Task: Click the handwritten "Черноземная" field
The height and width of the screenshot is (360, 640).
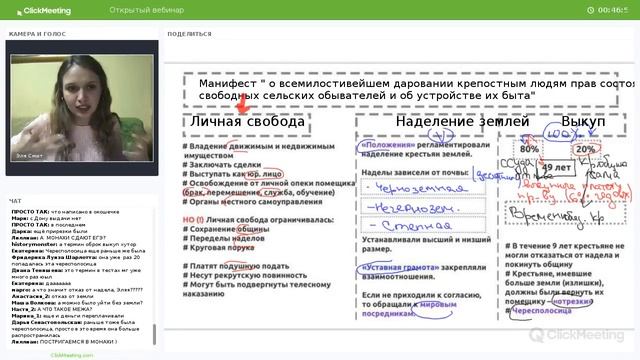Action: click(423, 188)
